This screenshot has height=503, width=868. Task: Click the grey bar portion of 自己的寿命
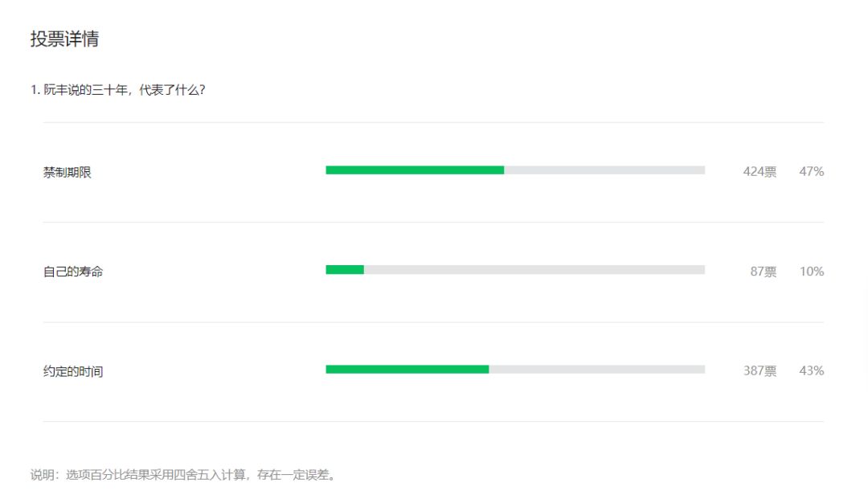[x=534, y=270]
